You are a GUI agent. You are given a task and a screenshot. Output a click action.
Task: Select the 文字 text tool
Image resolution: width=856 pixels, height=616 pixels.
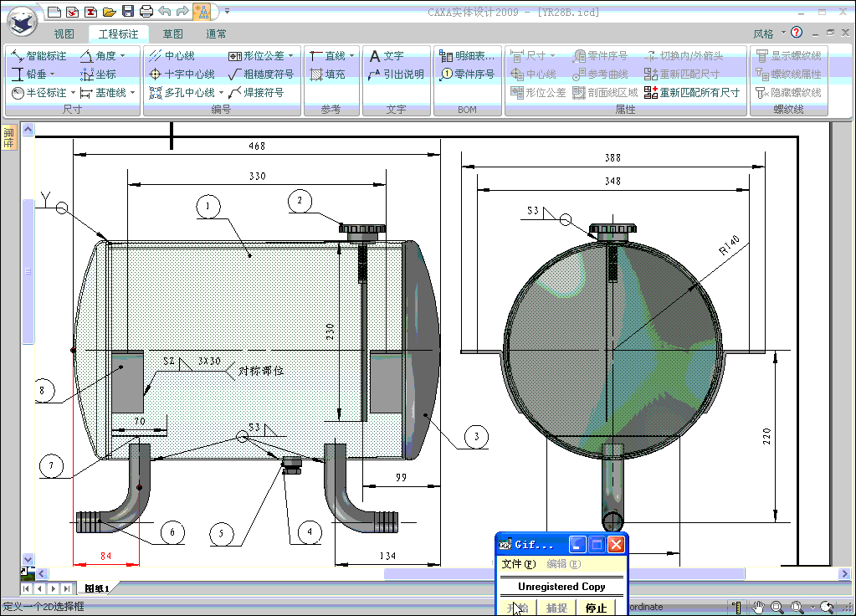386,56
